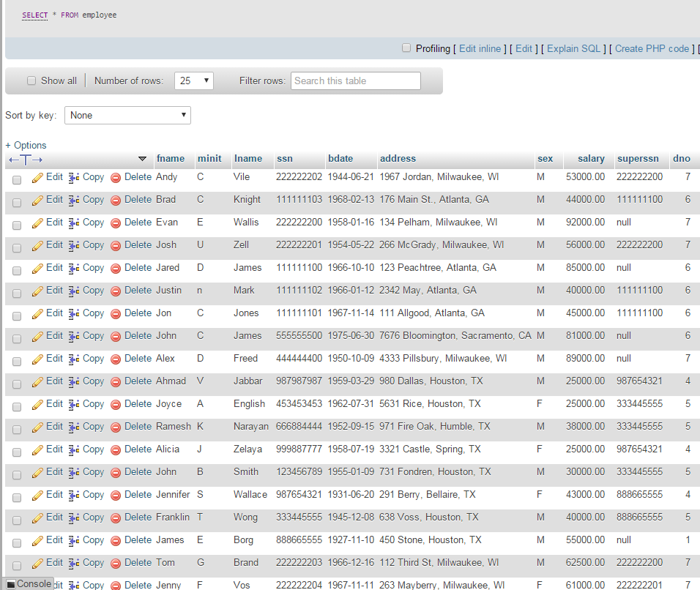Click the red Delete icon in Andy's row
The image size is (700, 590).
coord(116,178)
